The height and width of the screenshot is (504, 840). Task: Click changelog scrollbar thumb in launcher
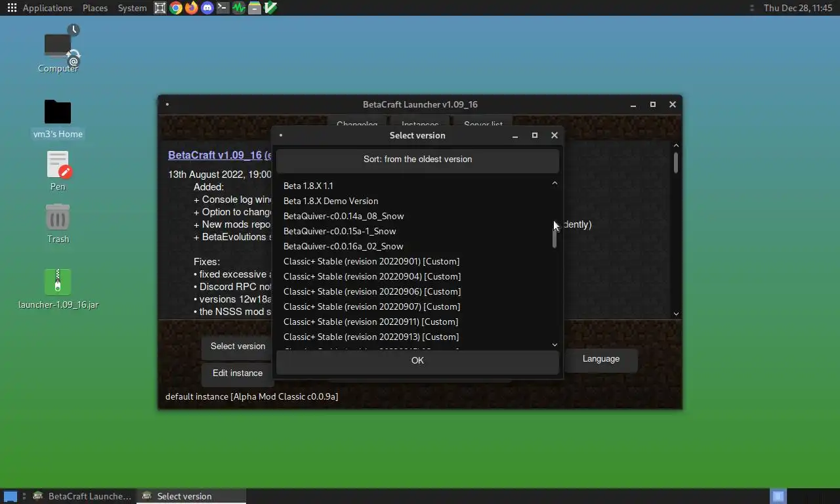(x=676, y=163)
